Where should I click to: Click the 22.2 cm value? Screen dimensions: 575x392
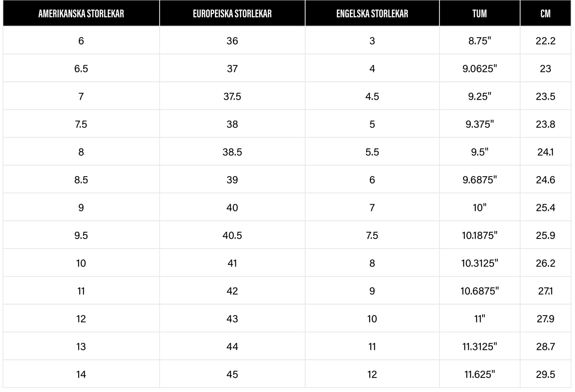(x=546, y=41)
